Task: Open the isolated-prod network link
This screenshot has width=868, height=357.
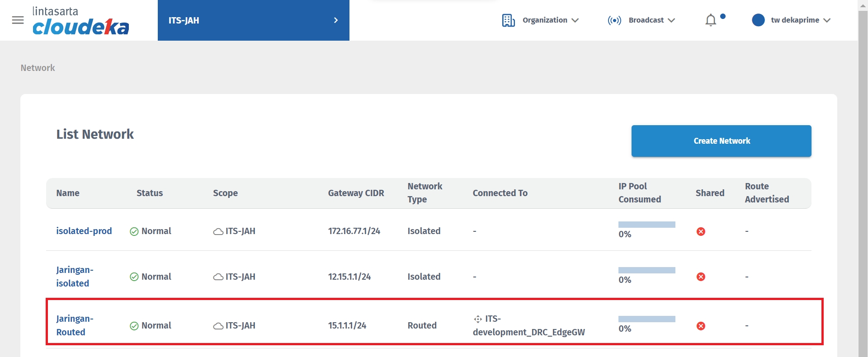Action: coord(84,231)
